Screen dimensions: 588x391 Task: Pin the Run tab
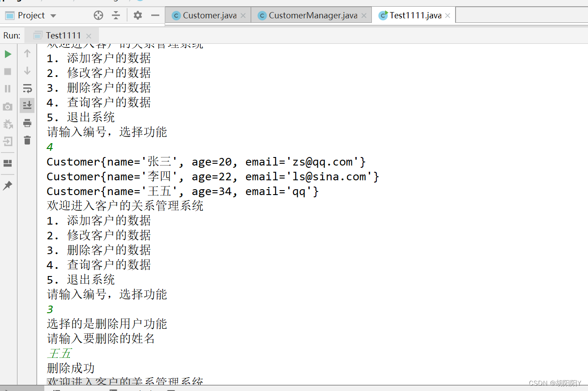tap(8, 185)
